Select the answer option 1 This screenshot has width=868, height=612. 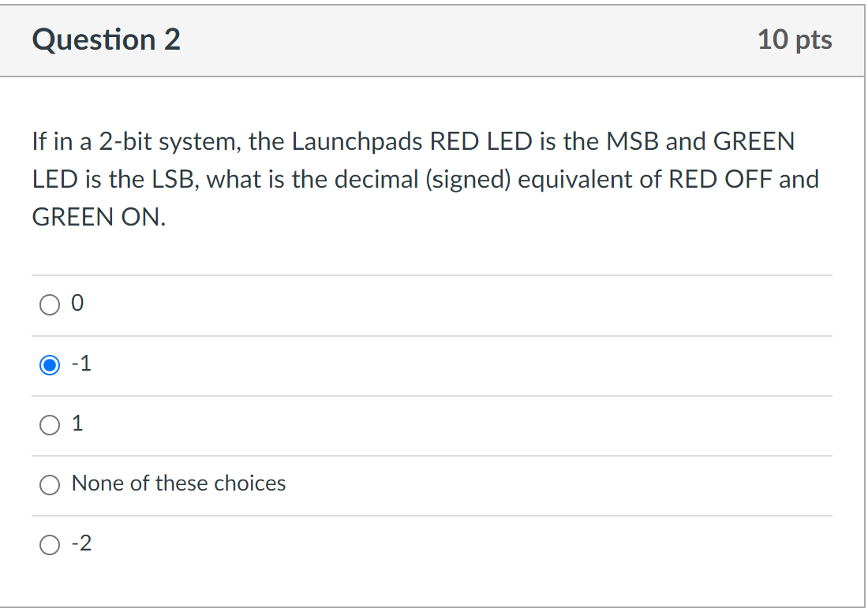pyautogui.click(x=49, y=424)
